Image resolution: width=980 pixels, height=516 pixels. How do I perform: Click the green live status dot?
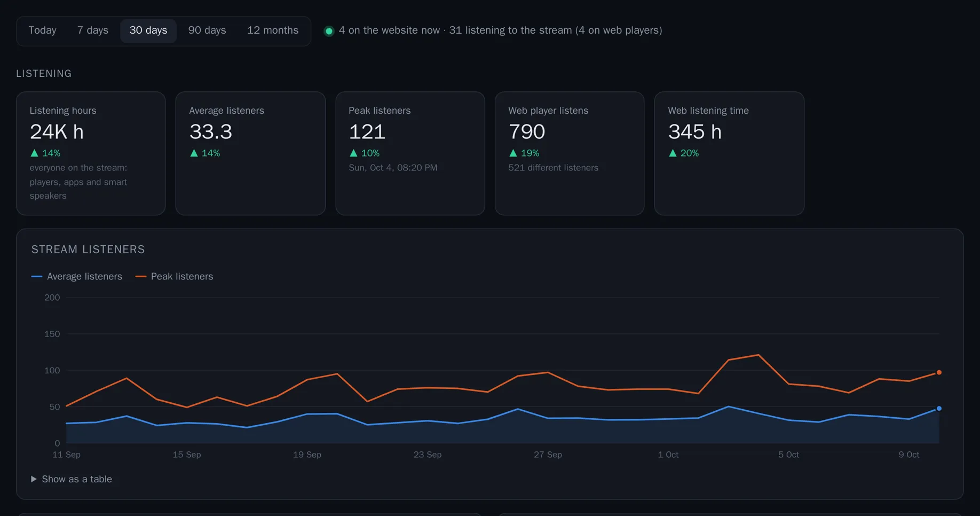pos(329,31)
